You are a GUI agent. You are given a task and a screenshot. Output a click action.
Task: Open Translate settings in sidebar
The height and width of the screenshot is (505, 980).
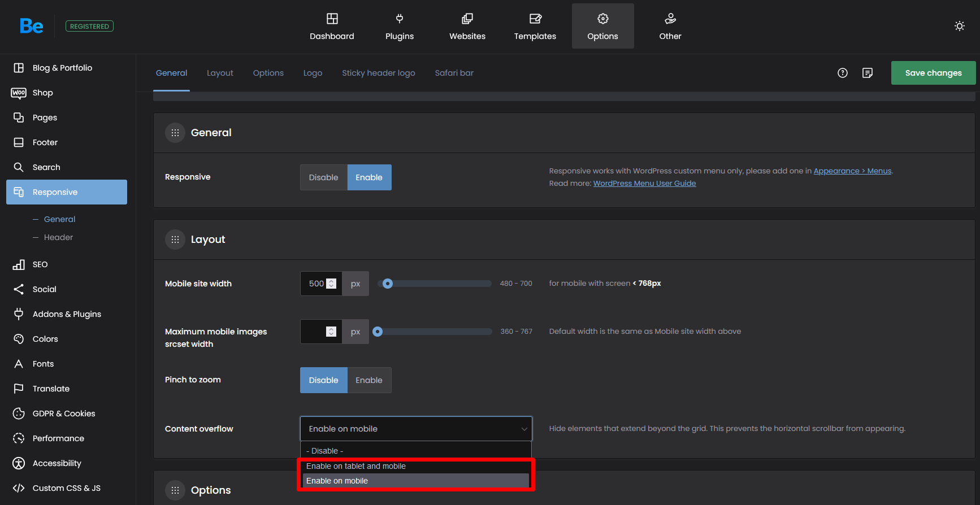click(67, 389)
